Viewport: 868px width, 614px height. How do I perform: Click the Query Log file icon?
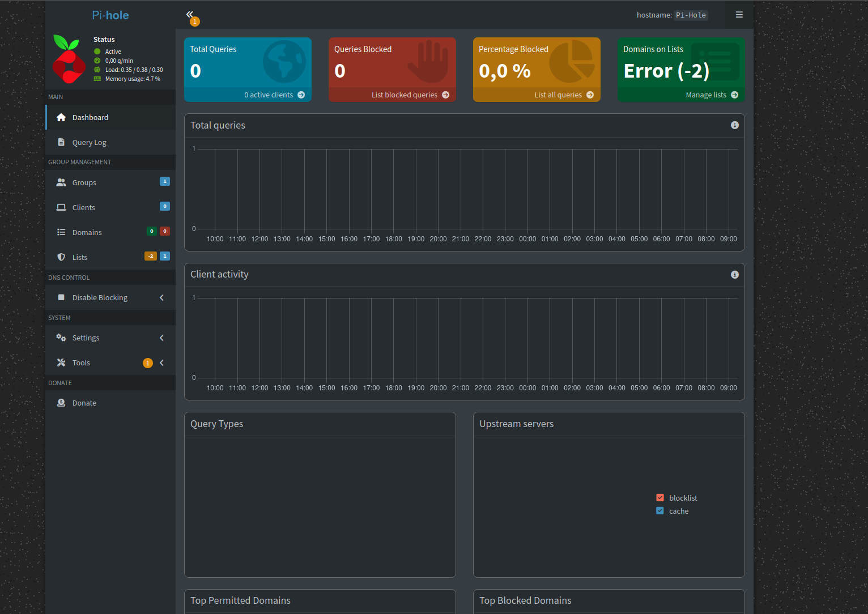61,142
